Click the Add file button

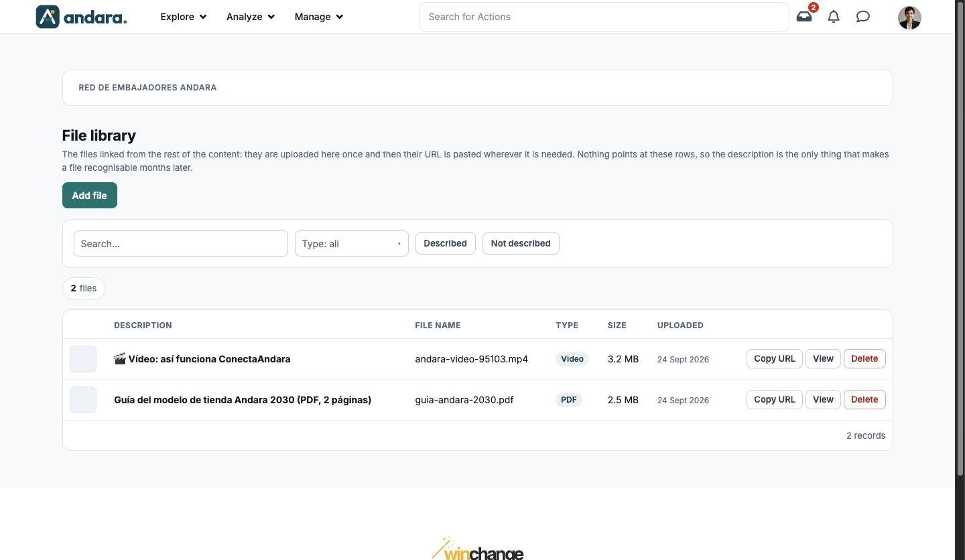pyautogui.click(x=90, y=195)
